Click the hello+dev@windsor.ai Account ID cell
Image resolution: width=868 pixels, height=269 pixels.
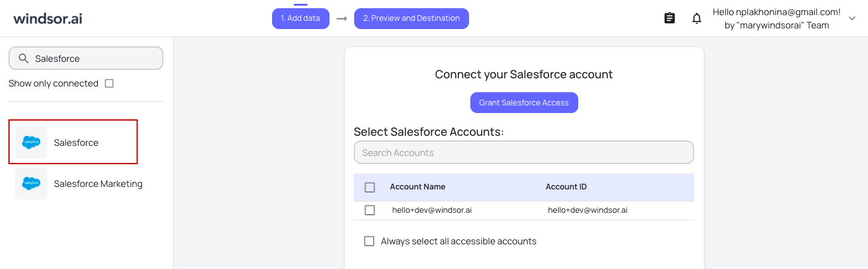click(x=588, y=210)
